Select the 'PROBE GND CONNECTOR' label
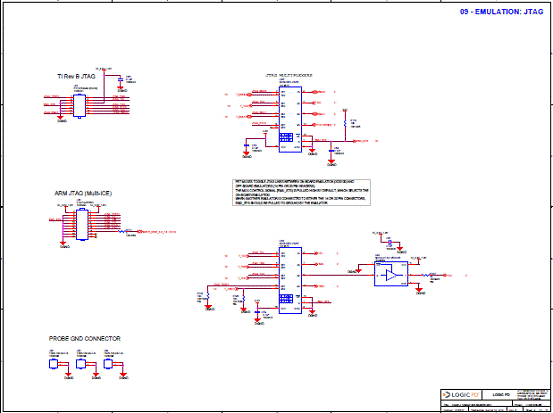The image size is (553, 413). click(85, 339)
